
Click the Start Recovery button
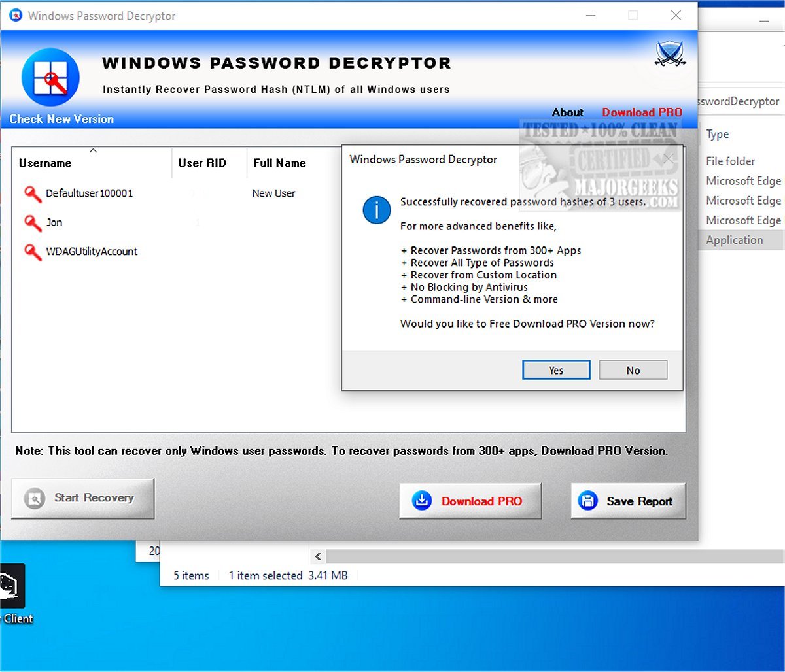coord(83,498)
